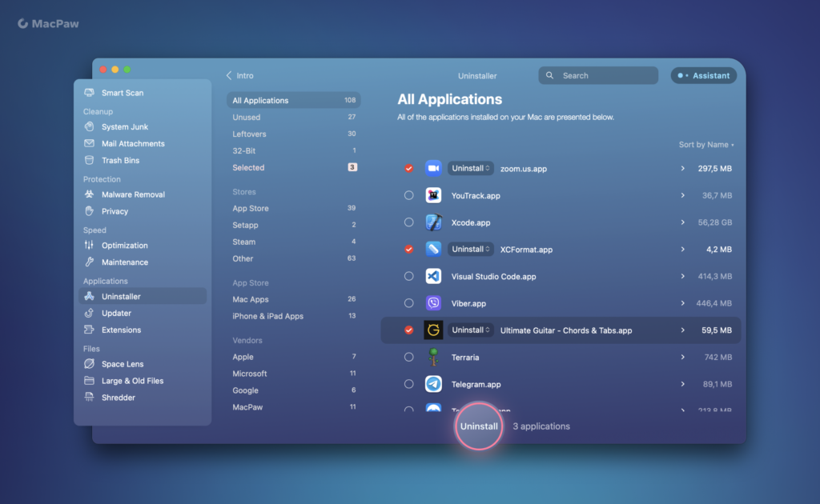Click the Large & Old Files folder icon

pos(90,380)
